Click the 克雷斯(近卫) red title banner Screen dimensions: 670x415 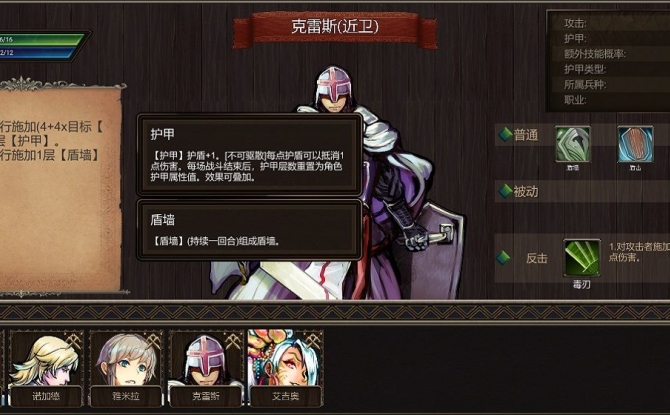click(335, 28)
